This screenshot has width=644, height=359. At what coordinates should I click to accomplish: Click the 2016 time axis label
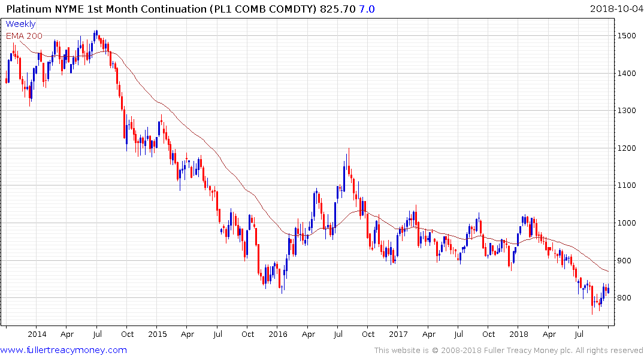278,334
